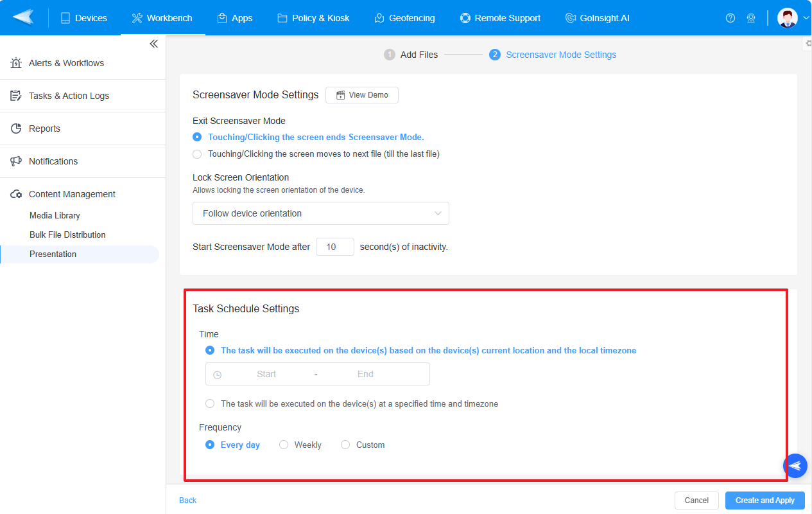Image resolution: width=812 pixels, height=514 pixels.
Task: Click the inactivity seconds input field
Action: pyautogui.click(x=334, y=246)
